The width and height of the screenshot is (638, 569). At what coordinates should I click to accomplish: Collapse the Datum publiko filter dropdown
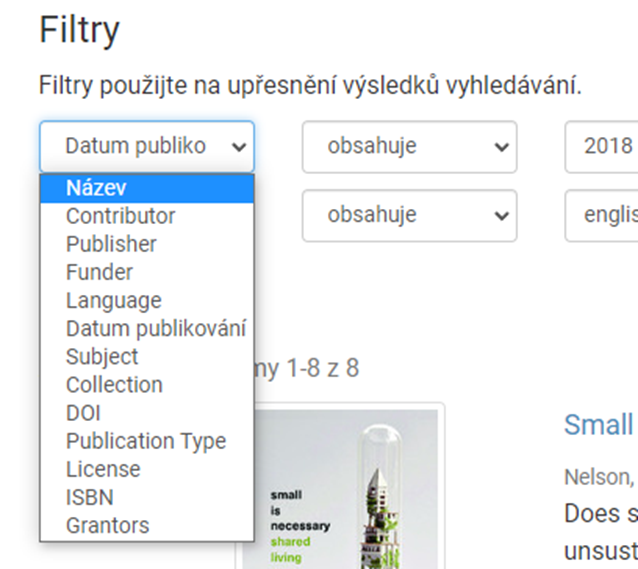click(147, 147)
